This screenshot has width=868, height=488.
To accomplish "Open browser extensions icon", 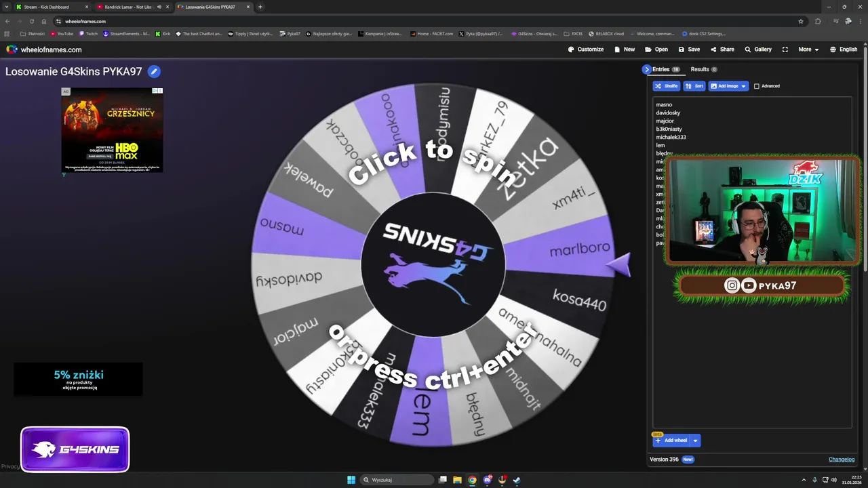I will pos(818,21).
